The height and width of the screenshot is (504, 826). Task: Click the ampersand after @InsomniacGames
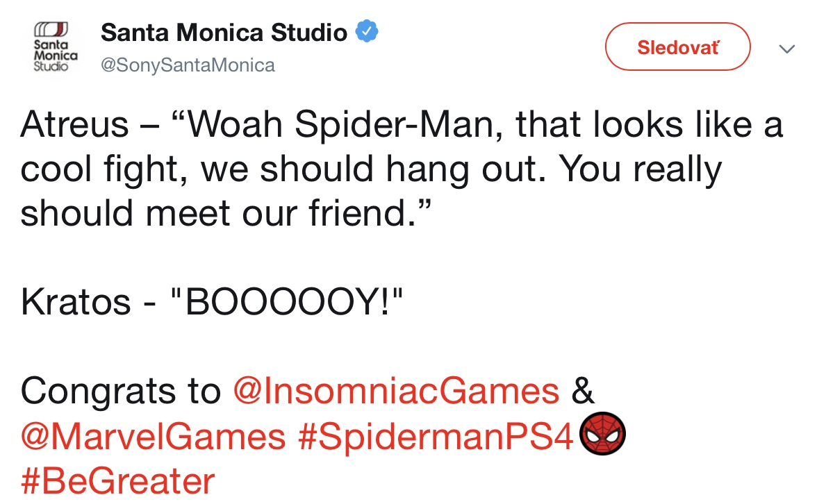[x=584, y=391]
